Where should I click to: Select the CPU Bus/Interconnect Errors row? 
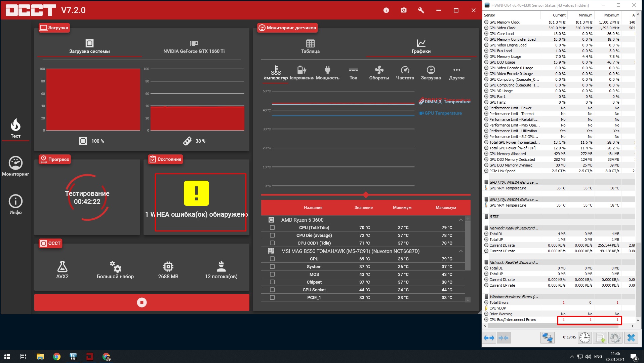pyautogui.click(x=559, y=320)
